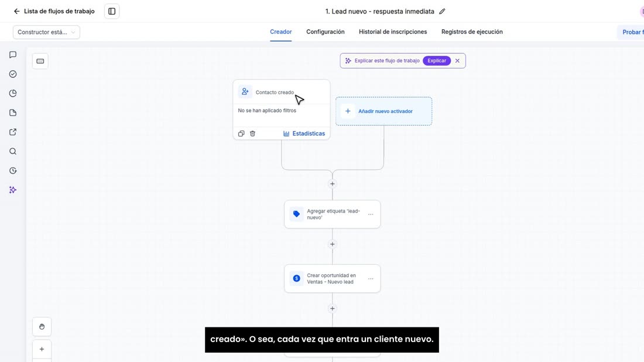Open the document notes sidebar icon

coord(13,112)
